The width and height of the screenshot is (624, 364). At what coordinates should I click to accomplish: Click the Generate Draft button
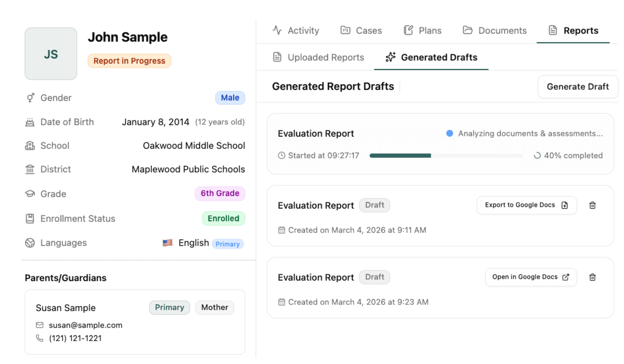point(577,87)
